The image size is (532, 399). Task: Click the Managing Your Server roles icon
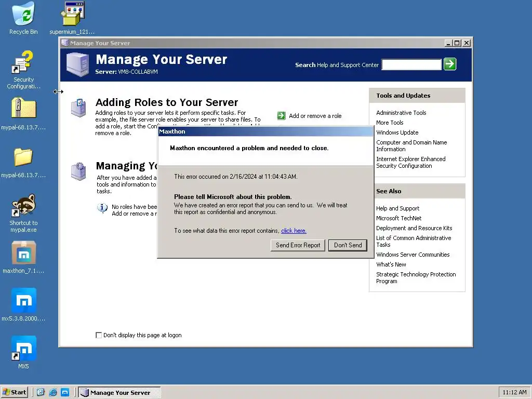click(78, 171)
